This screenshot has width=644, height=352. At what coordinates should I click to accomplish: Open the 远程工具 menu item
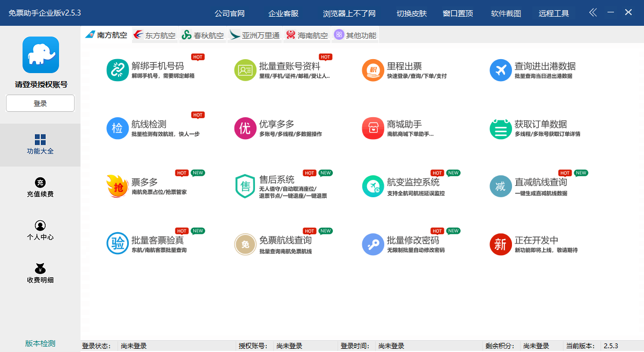point(554,13)
